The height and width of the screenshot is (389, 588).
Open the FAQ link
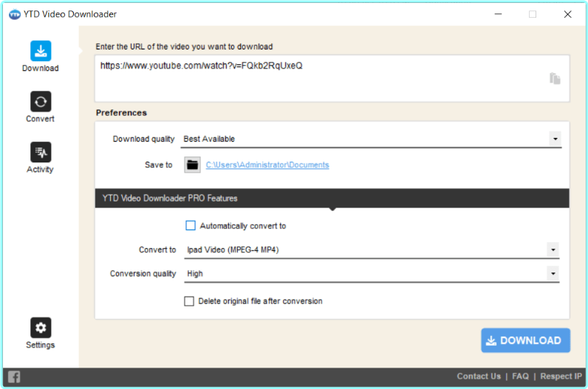click(x=520, y=376)
